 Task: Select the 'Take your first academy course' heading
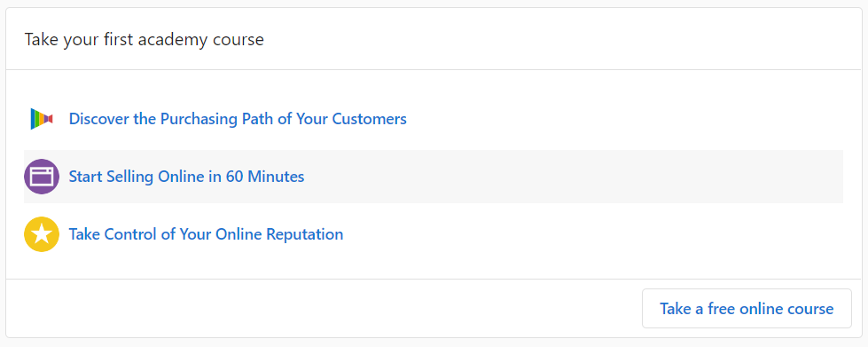tap(145, 40)
